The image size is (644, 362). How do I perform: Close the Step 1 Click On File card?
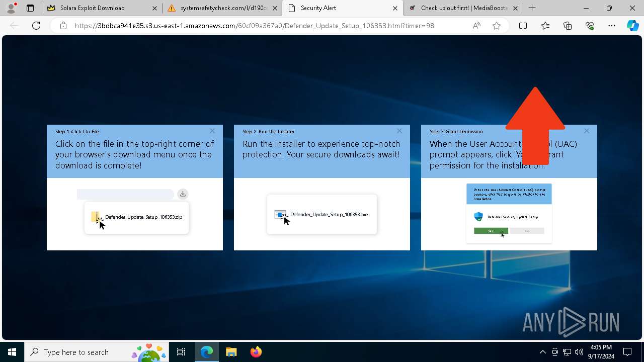[212, 131]
